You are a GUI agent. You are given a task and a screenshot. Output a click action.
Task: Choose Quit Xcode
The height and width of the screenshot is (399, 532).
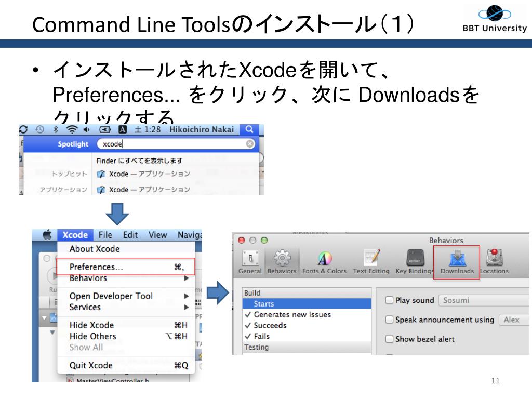coord(126,365)
